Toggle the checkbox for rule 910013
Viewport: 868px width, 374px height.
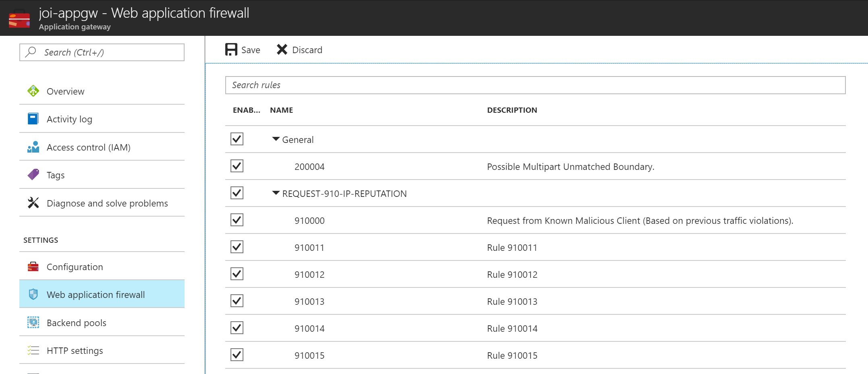pyautogui.click(x=237, y=301)
